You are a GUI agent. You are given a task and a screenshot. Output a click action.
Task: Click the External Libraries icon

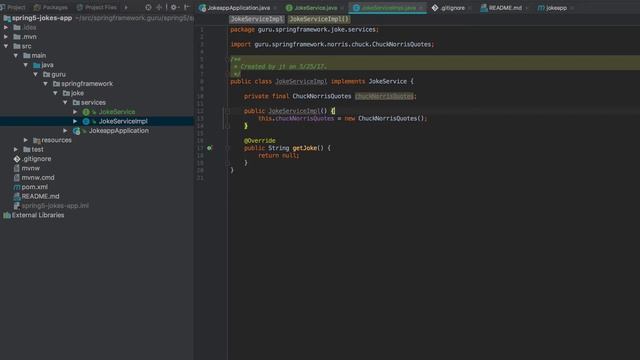point(7,215)
